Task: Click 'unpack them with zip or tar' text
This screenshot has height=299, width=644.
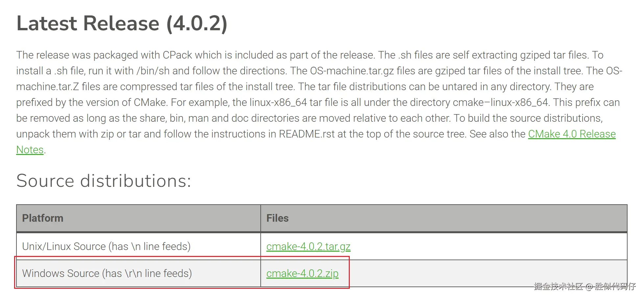Action: pyautogui.click(x=84, y=134)
